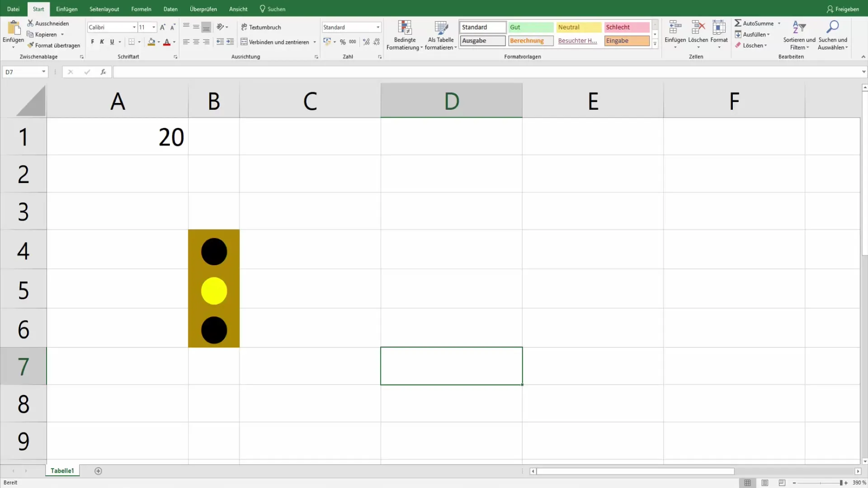Open the fill color dropdown arrow

tap(159, 42)
